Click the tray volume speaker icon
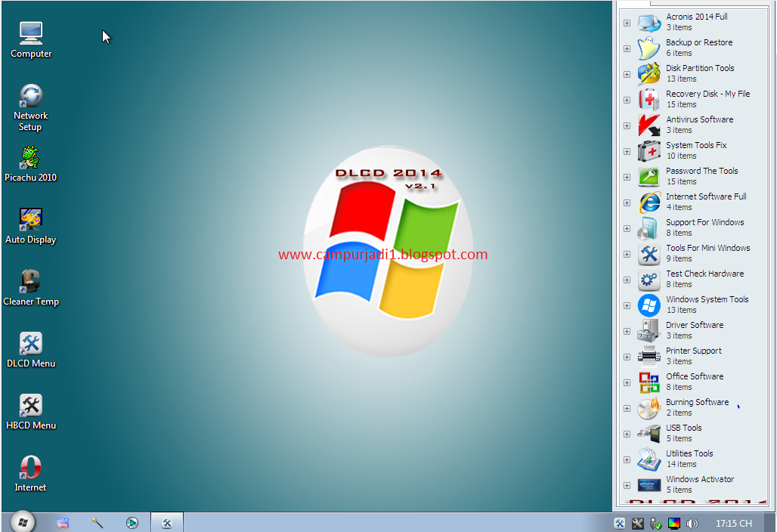Viewport: 777px width, 532px height. [x=692, y=523]
